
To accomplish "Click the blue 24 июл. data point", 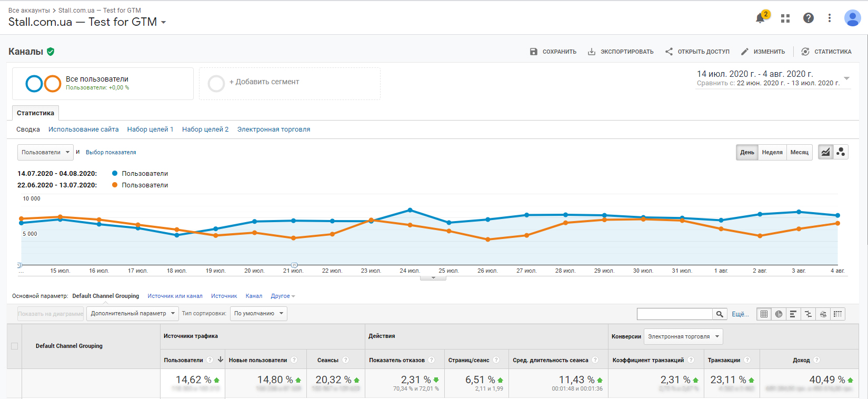I will [410, 210].
